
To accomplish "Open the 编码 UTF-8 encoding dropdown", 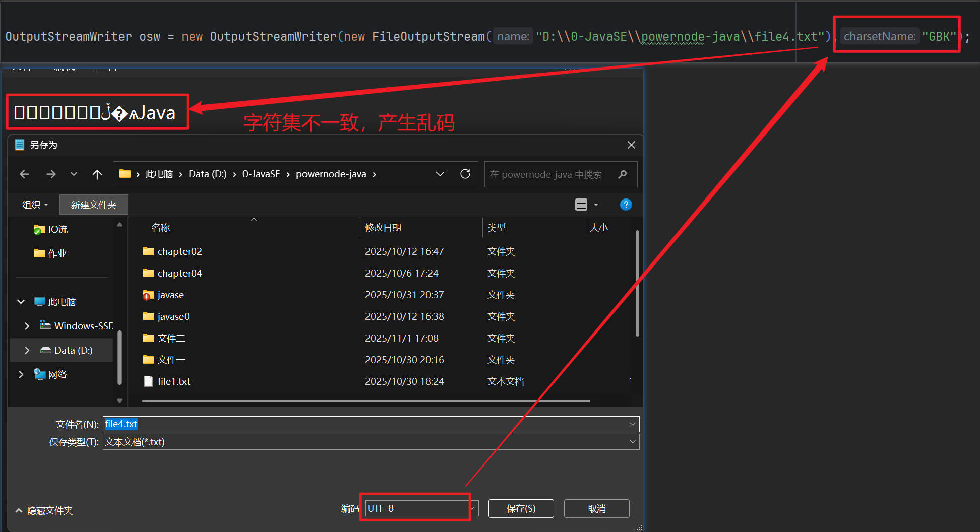I will point(471,508).
